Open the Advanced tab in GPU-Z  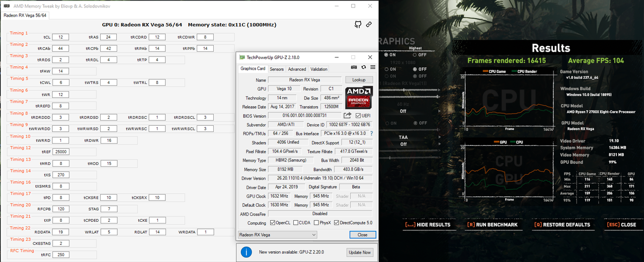297,69
